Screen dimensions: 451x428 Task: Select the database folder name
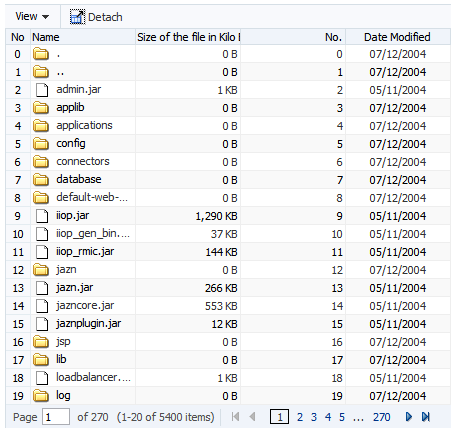[79, 179]
